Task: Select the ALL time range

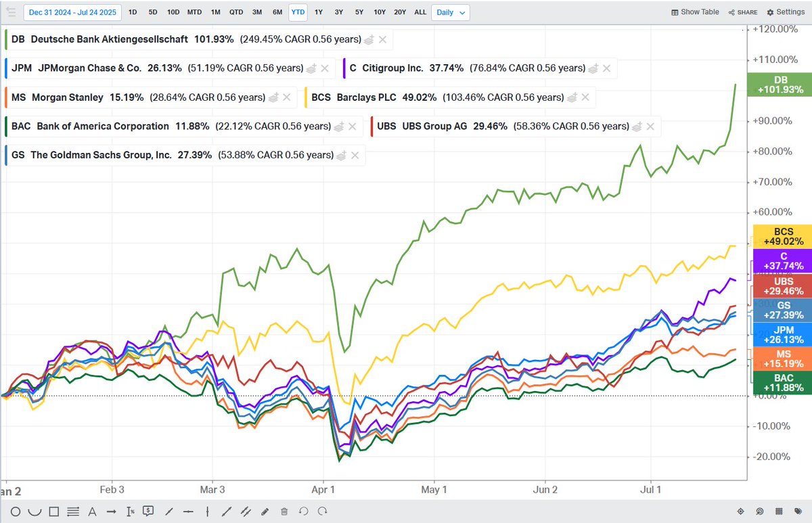Action: (x=420, y=12)
